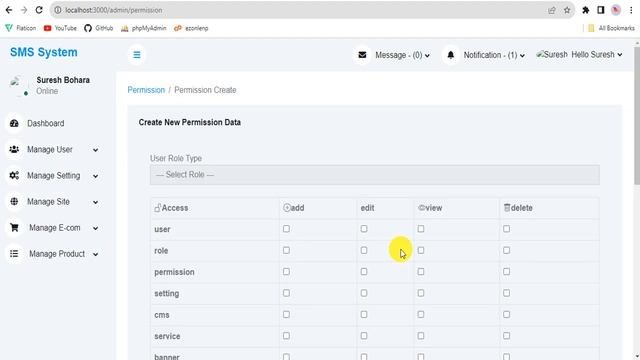This screenshot has height=360, width=640.
Task: Click the share page icon in address bar
Action: coord(552,10)
